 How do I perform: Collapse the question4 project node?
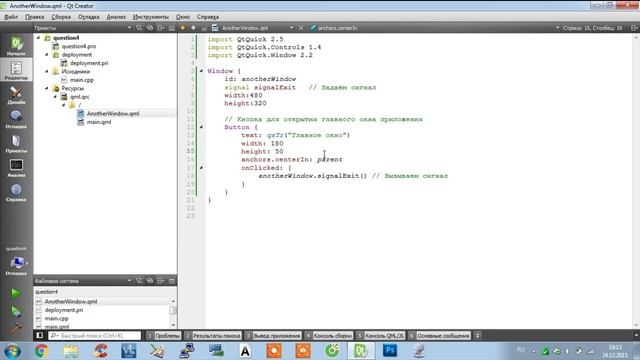(x=39, y=38)
